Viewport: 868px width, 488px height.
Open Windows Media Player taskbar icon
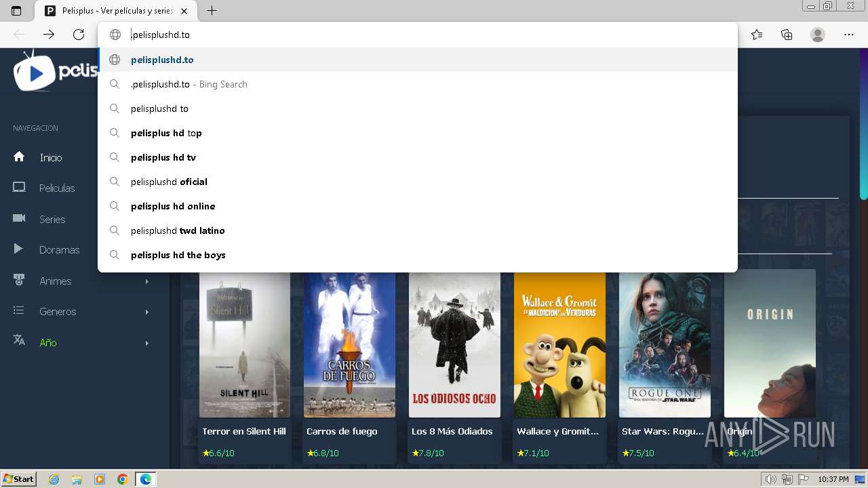click(x=100, y=479)
